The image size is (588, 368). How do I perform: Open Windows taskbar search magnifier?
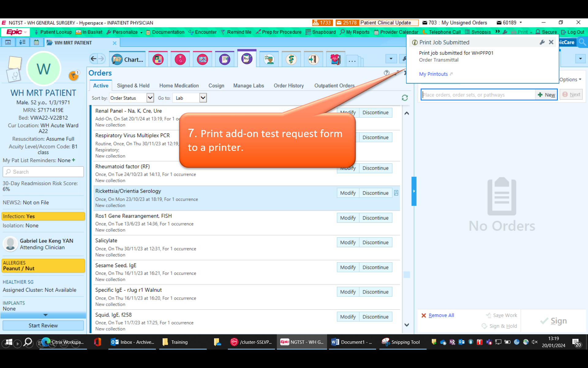(x=28, y=342)
